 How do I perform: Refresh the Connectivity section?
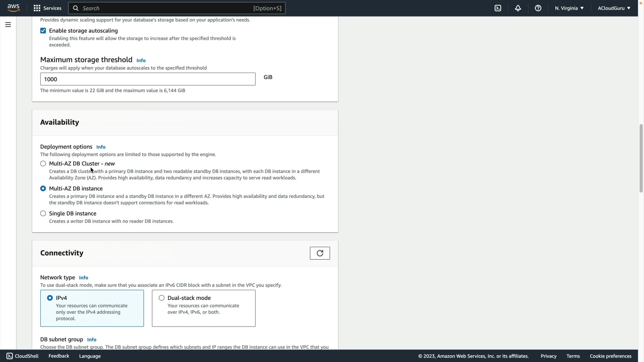coord(320,253)
